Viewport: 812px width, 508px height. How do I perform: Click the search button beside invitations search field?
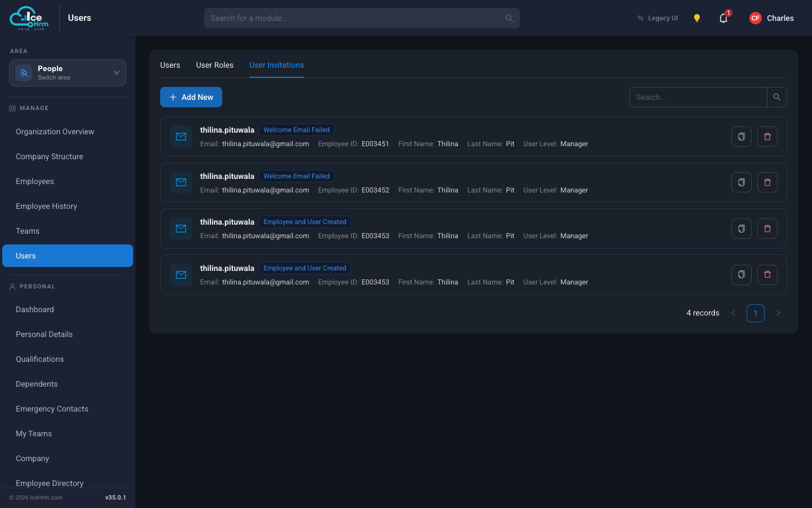point(777,97)
